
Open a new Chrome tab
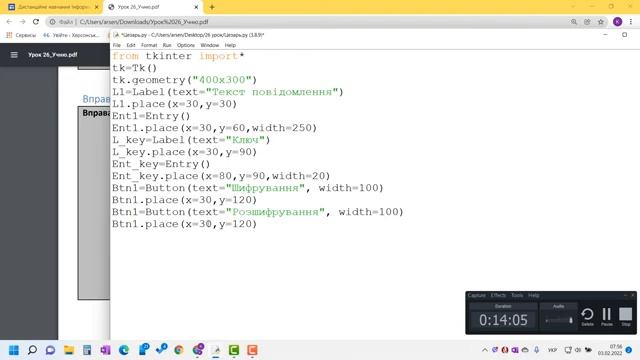(212, 7)
